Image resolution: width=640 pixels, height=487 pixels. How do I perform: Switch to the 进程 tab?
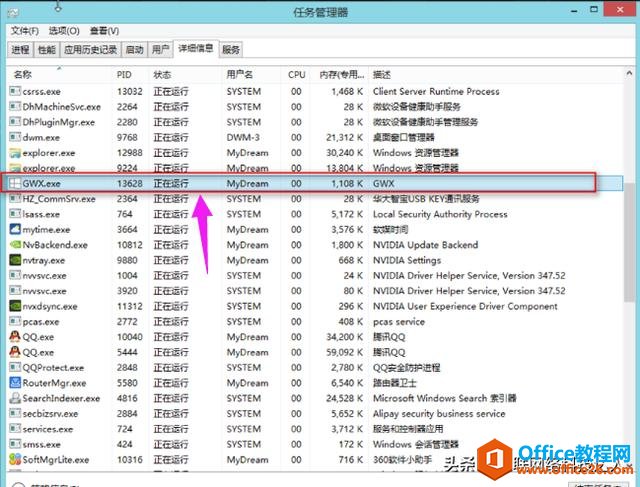[20, 50]
